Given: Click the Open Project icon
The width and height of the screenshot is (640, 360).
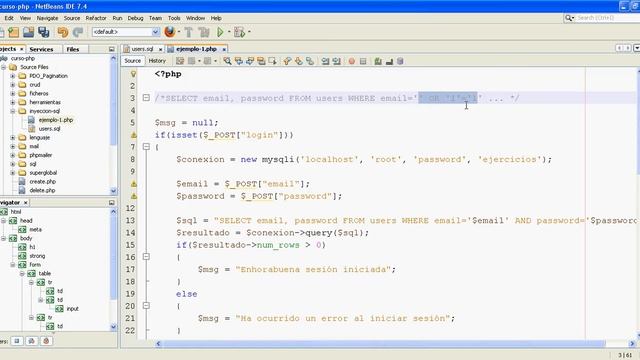Looking at the screenshot, I should [x=28, y=32].
